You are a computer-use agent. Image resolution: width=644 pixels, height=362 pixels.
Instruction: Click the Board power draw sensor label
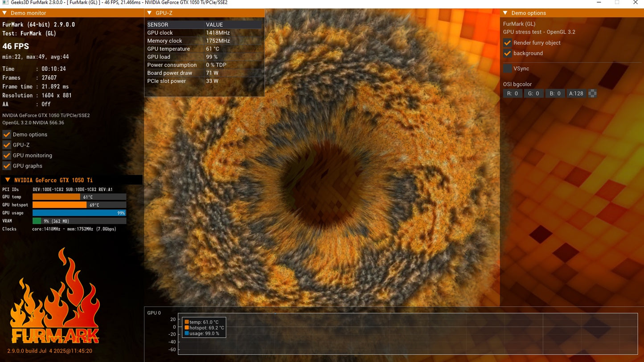(170, 73)
